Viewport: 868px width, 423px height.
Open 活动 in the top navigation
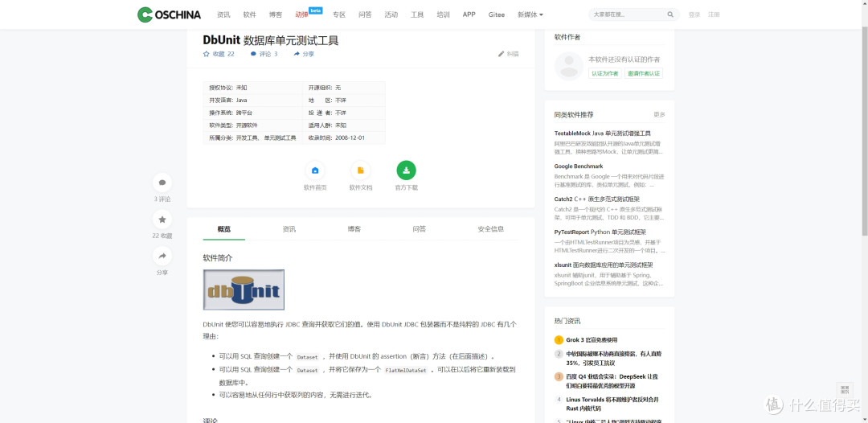(x=391, y=15)
